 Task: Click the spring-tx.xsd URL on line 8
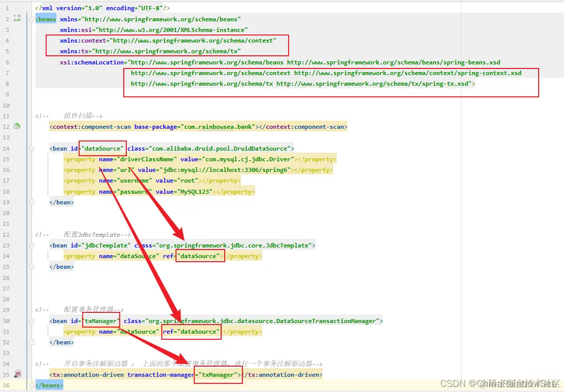372,84
